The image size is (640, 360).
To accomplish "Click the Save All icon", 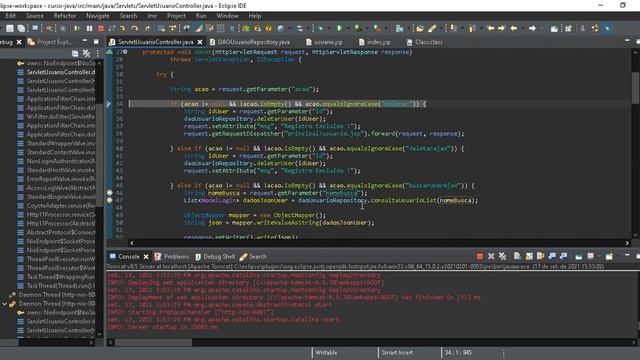I will pos(21,28).
